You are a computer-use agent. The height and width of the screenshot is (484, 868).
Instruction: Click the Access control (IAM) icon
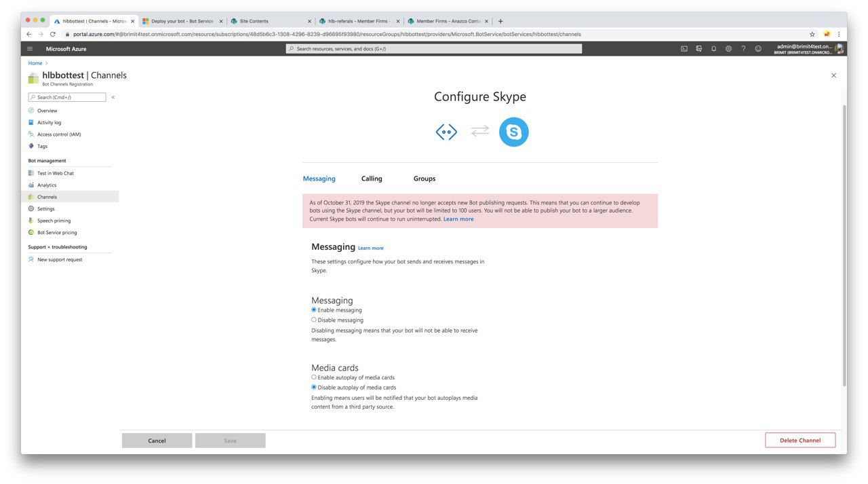click(31, 134)
